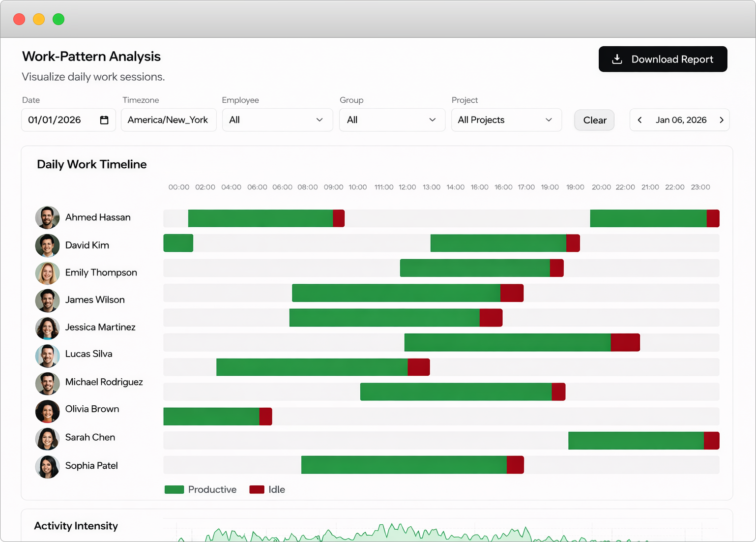
Task: Click Ahmed Hassan's evening productive bar
Action: [648, 218]
